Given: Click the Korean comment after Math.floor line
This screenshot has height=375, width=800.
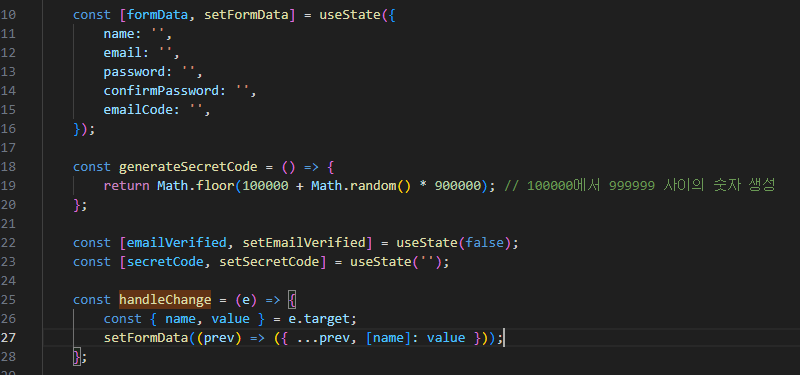Looking at the screenshot, I should pos(640,186).
